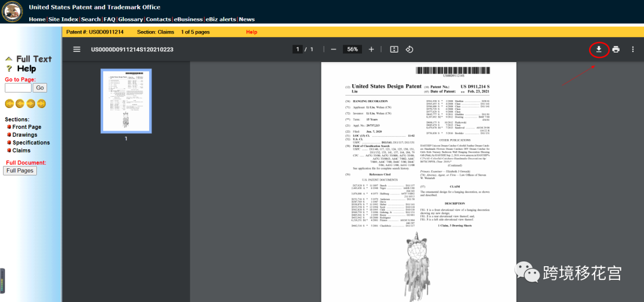This screenshot has width=644, height=302.
Task: Open the PDF viewer more actions menu
Action: (x=633, y=50)
